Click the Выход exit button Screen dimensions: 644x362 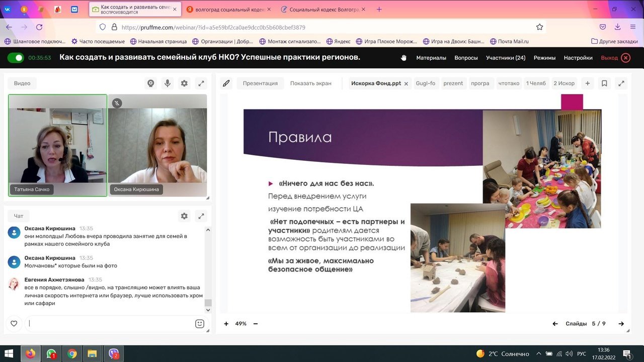click(615, 58)
